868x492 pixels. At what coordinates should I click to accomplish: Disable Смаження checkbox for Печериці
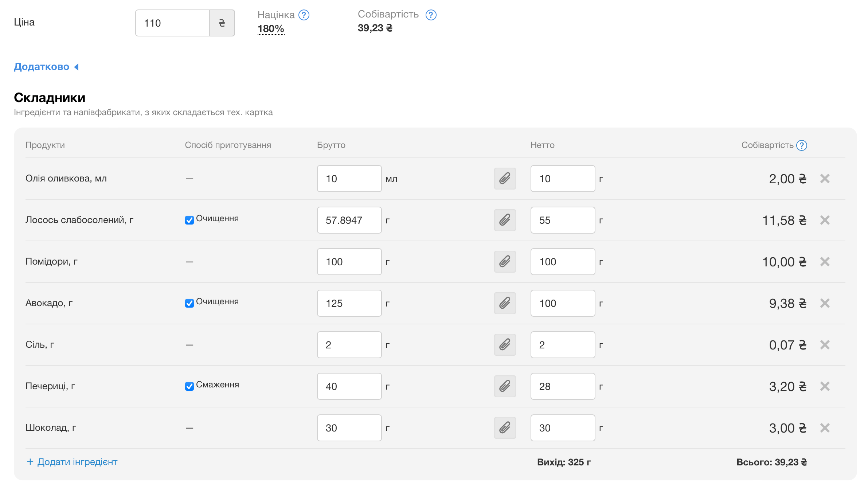point(189,386)
